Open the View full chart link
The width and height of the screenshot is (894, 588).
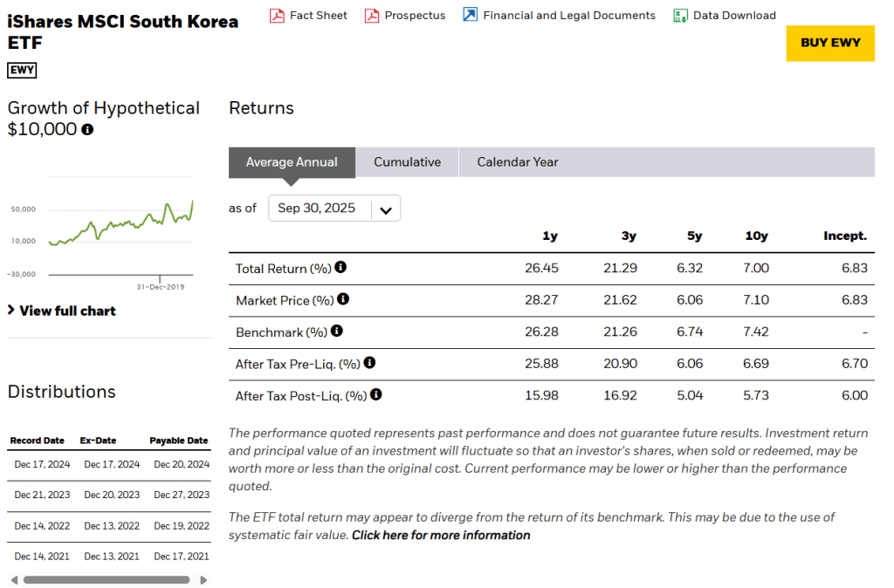click(67, 311)
